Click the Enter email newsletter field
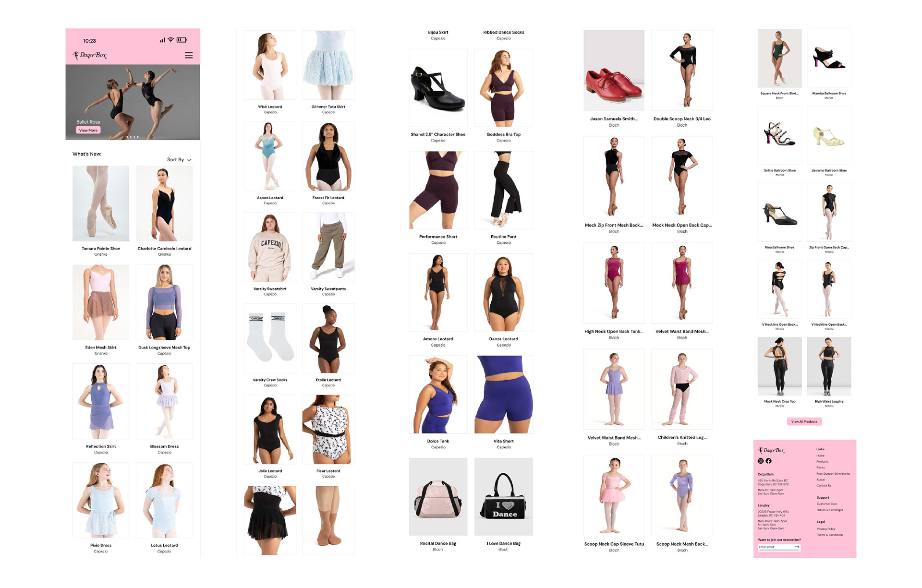This screenshot has width=922, height=588. coord(774,547)
